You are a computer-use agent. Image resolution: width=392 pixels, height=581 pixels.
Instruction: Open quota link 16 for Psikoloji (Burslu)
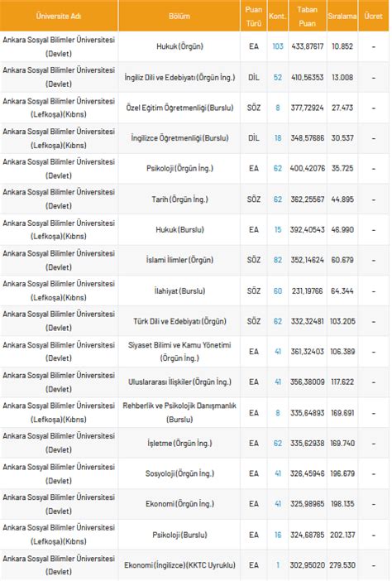pos(278,535)
